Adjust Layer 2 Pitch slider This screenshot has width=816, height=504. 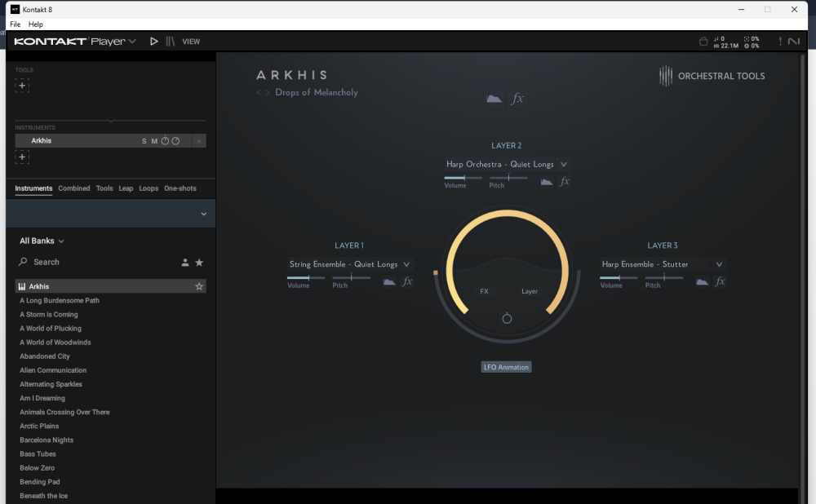click(508, 178)
